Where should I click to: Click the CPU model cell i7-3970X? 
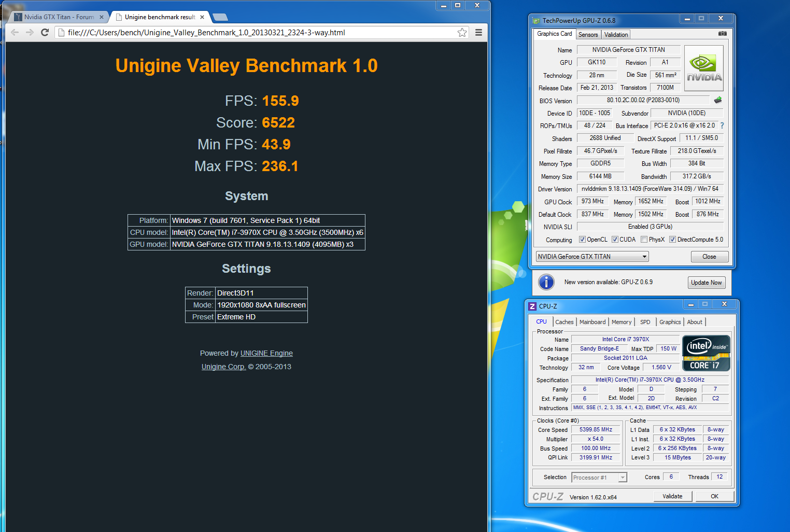point(267,232)
